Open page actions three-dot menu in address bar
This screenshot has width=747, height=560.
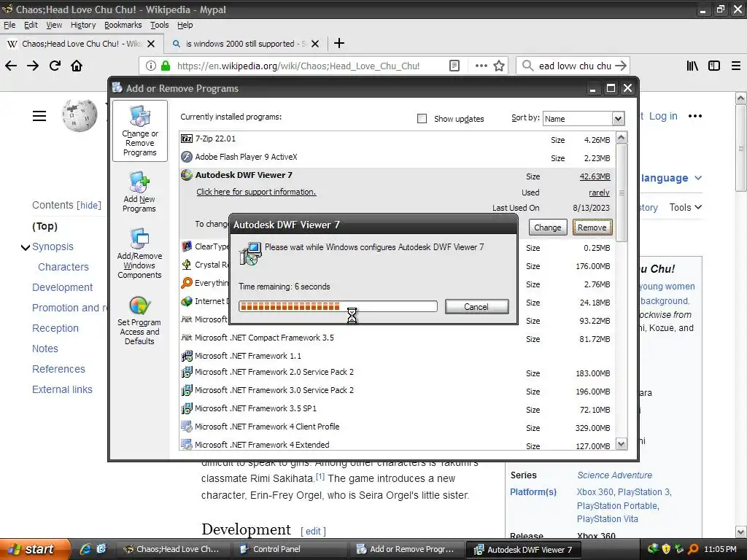481,66
